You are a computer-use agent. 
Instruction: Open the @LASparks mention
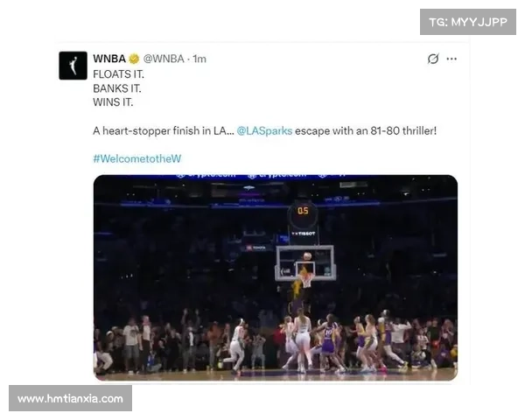264,130
